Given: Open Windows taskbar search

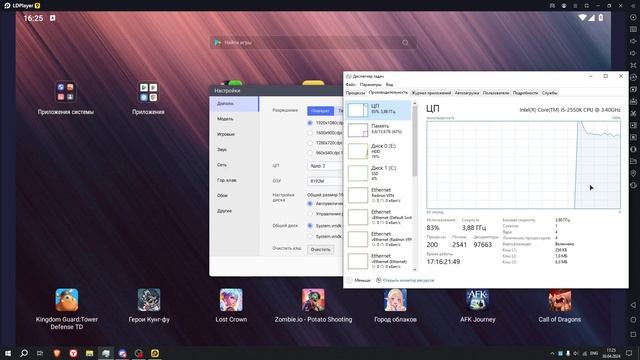Looking at the screenshot, I should click(24, 353).
